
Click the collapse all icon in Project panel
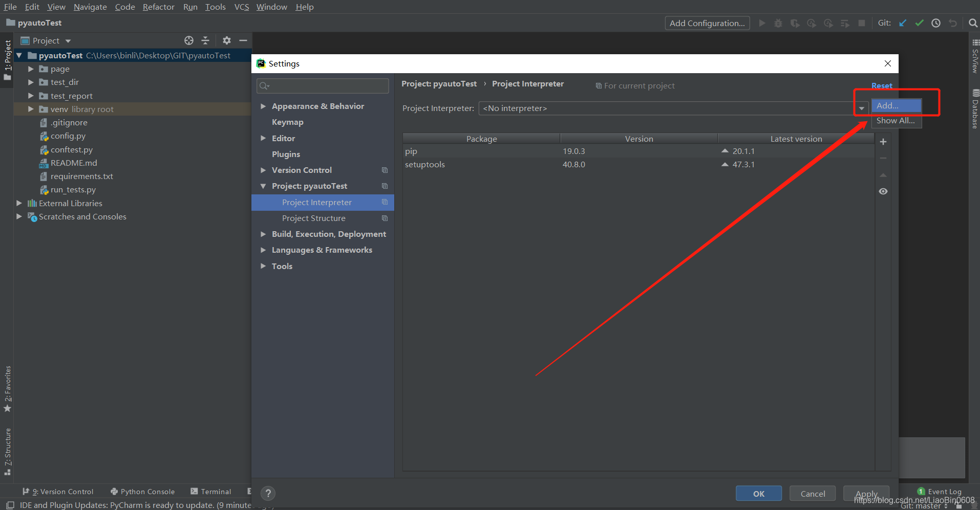click(x=205, y=40)
